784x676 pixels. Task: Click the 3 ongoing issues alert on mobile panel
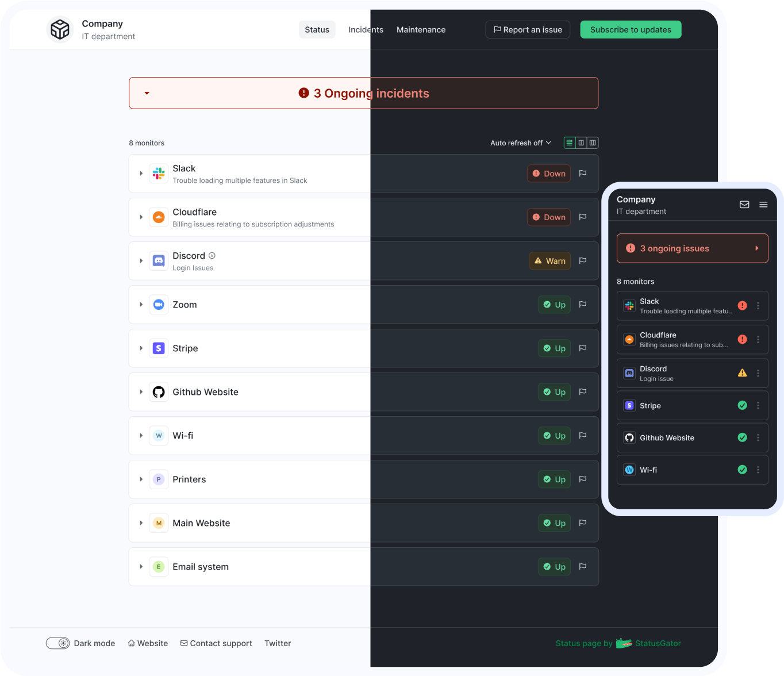pos(692,248)
